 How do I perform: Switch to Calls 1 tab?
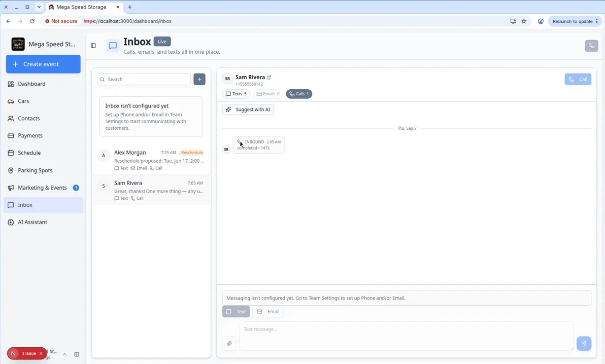tap(299, 94)
